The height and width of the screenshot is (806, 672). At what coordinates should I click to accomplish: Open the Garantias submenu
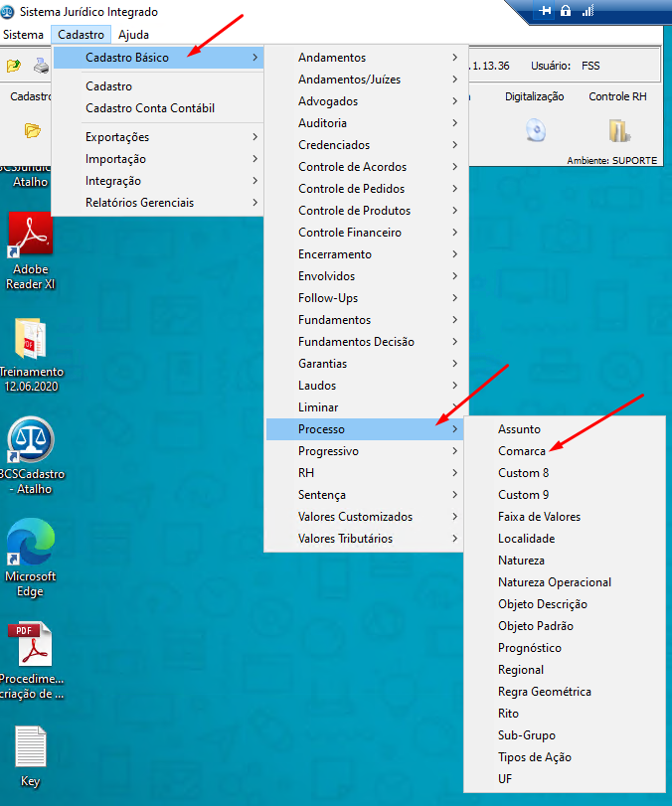366,364
